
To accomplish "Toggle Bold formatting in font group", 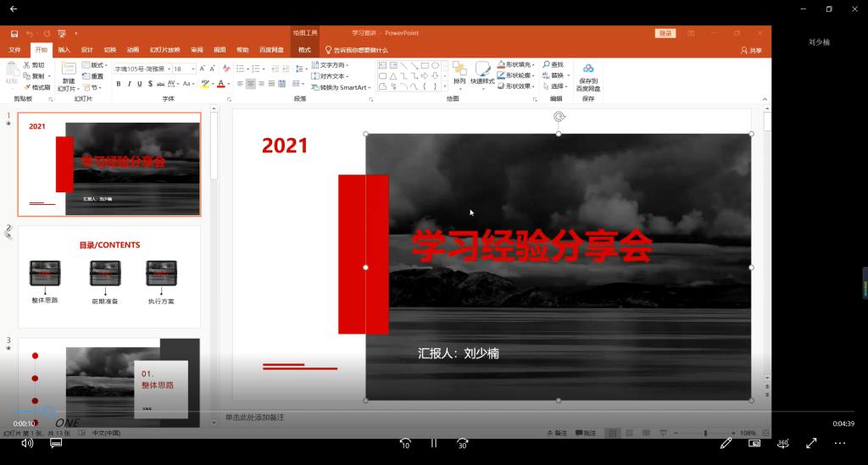I will (x=118, y=84).
